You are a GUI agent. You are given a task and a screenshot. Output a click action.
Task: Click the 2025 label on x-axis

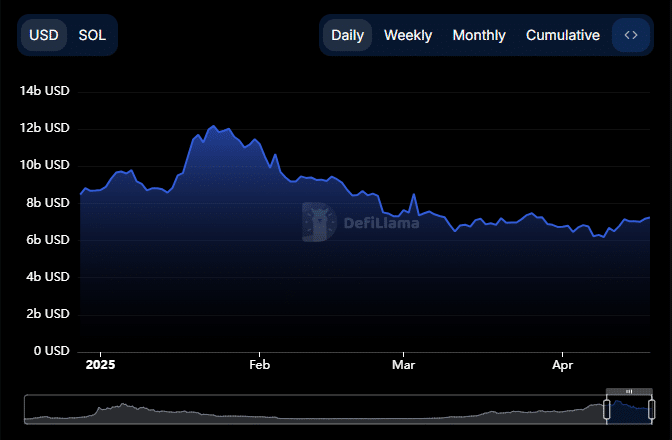coord(102,365)
